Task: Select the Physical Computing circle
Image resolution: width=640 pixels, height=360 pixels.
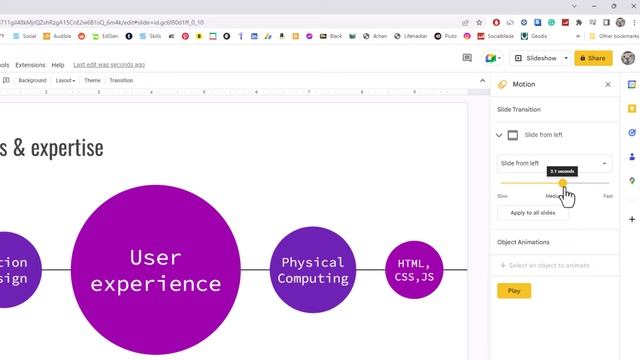Action: coord(313,270)
